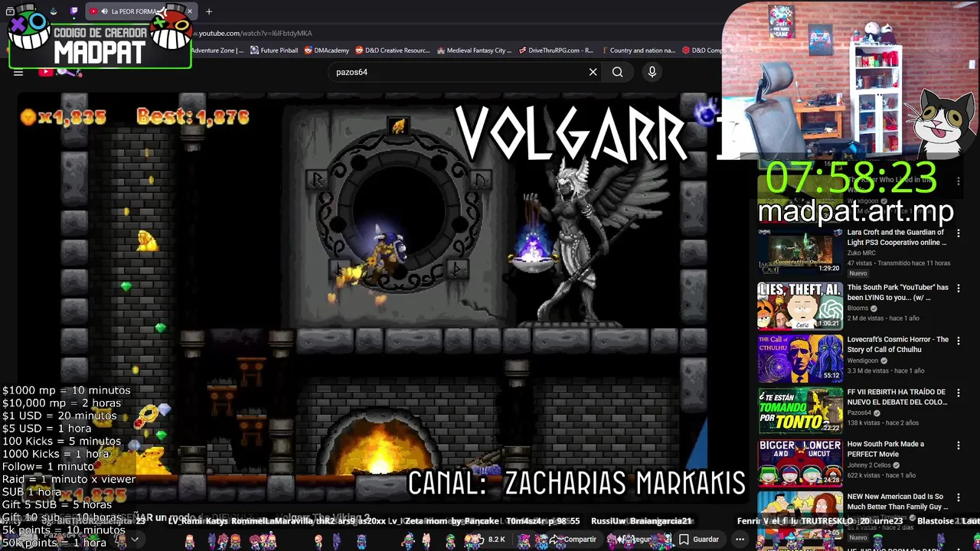Open the 'Bigger Longer and Uncut' thumbnail
Image resolution: width=980 pixels, height=551 pixels.
click(x=800, y=462)
